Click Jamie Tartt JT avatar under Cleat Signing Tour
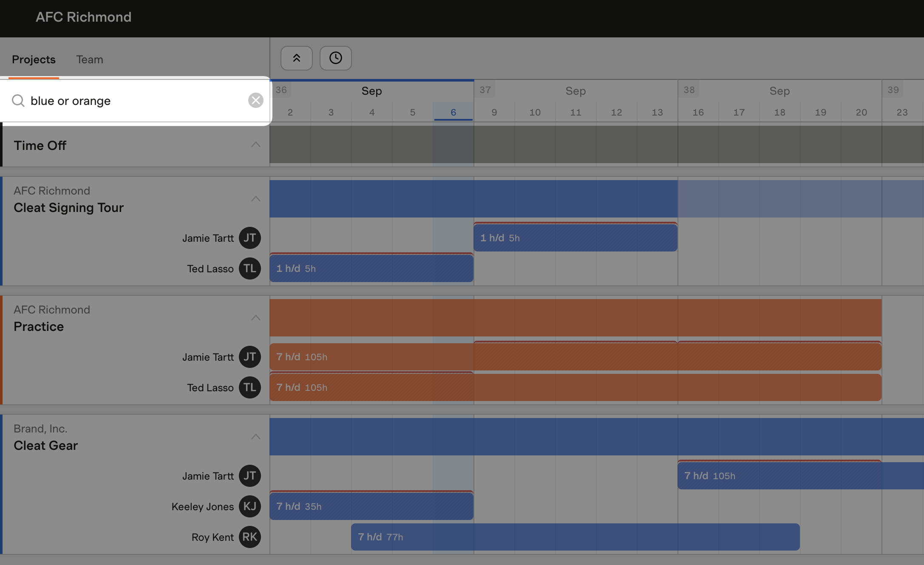 coord(250,238)
